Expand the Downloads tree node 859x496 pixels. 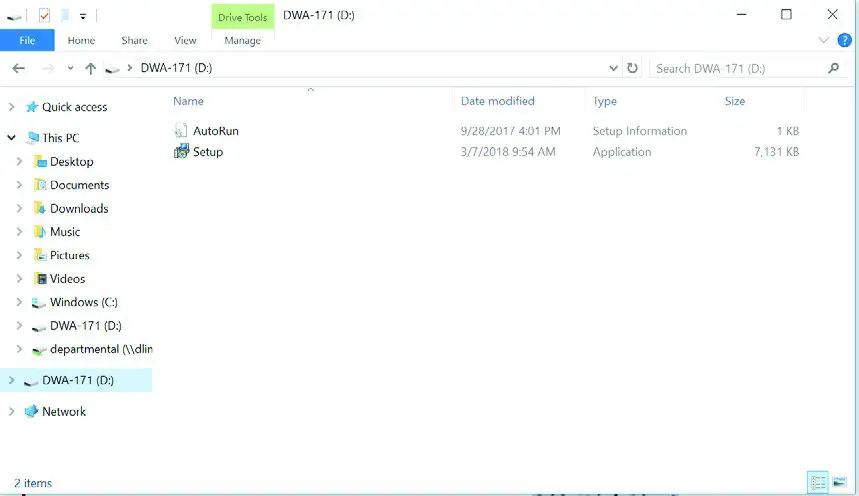click(x=19, y=209)
